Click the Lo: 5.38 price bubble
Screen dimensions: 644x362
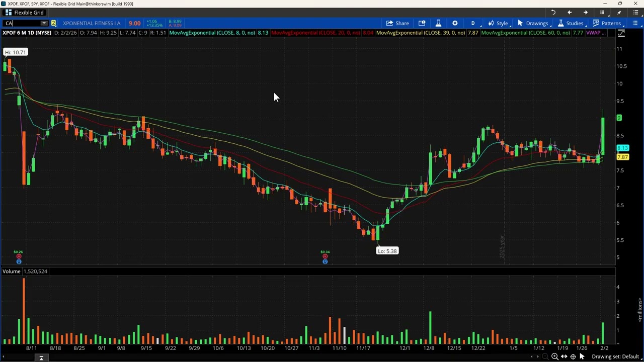(x=387, y=251)
